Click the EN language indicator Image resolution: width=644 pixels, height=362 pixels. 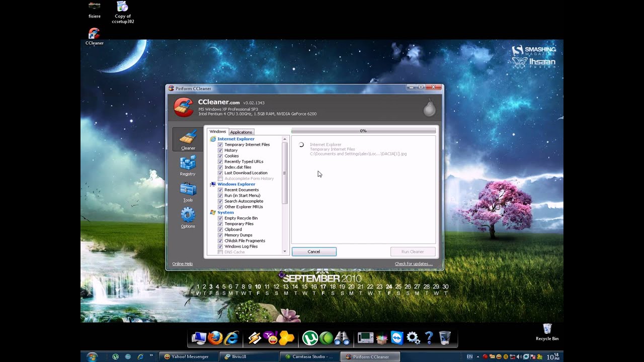coord(469,356)
